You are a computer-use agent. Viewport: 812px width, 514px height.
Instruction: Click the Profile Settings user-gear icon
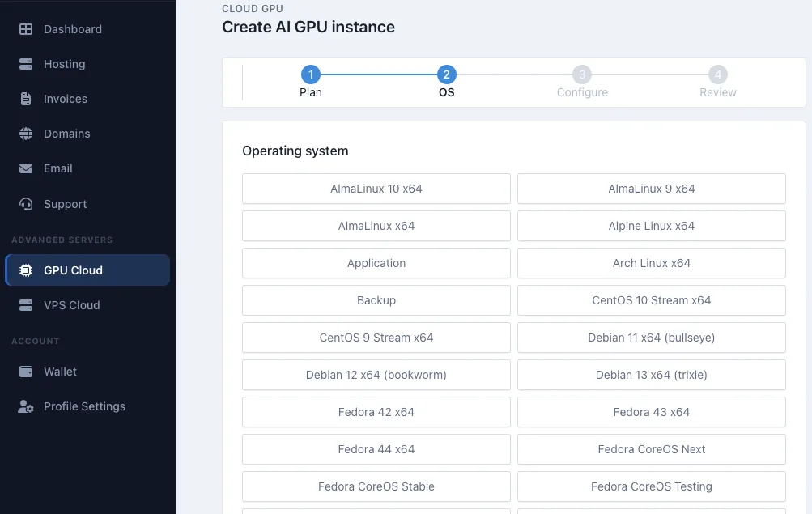(x=26, y=406)
